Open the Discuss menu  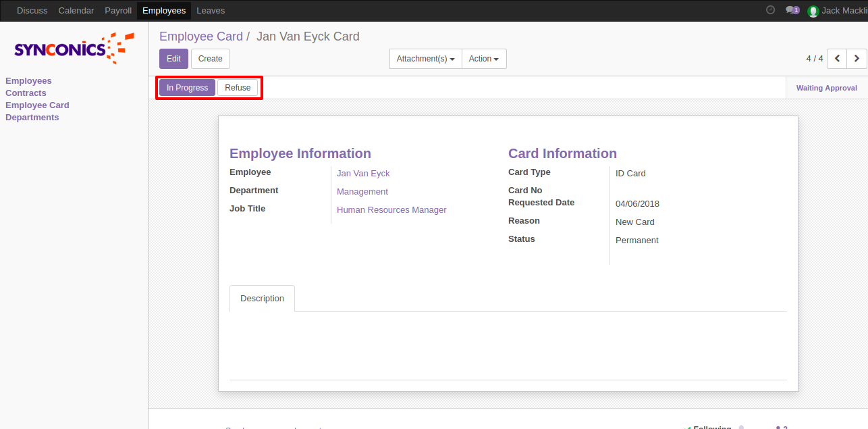click(x=32, y=10)
